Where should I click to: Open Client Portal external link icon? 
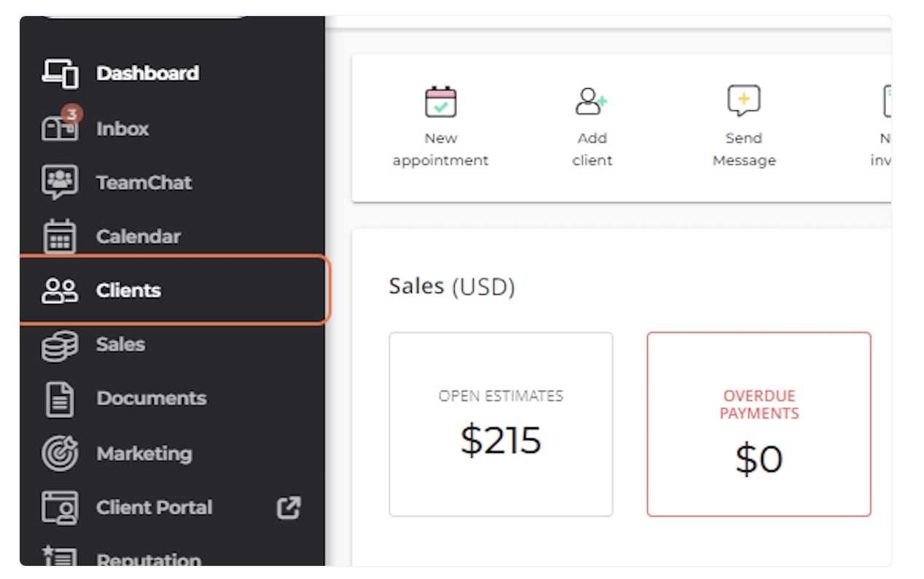click(x=289, y=508)
